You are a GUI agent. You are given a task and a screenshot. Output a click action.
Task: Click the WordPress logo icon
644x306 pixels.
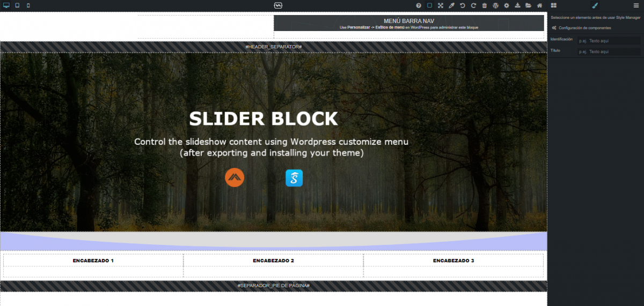(495, 5)
